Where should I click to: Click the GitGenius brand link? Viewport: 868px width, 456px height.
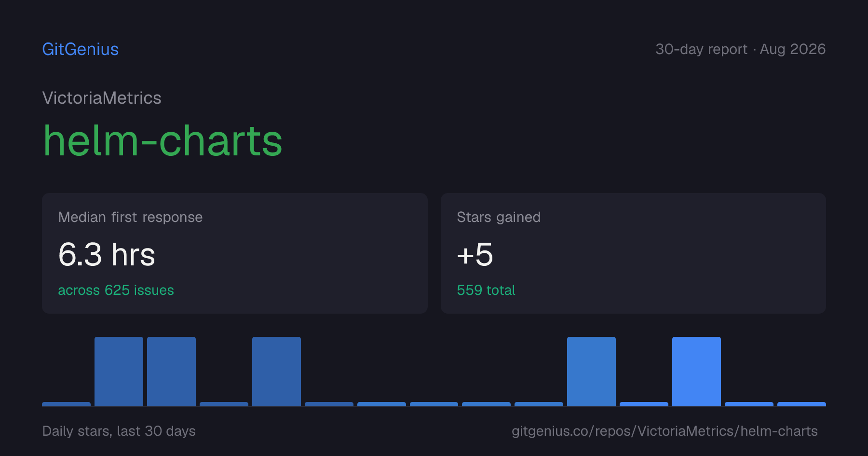(81, 49)
